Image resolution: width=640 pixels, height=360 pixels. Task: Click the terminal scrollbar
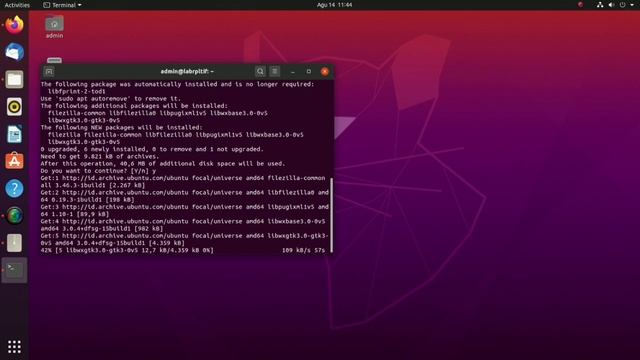point(331,215)
